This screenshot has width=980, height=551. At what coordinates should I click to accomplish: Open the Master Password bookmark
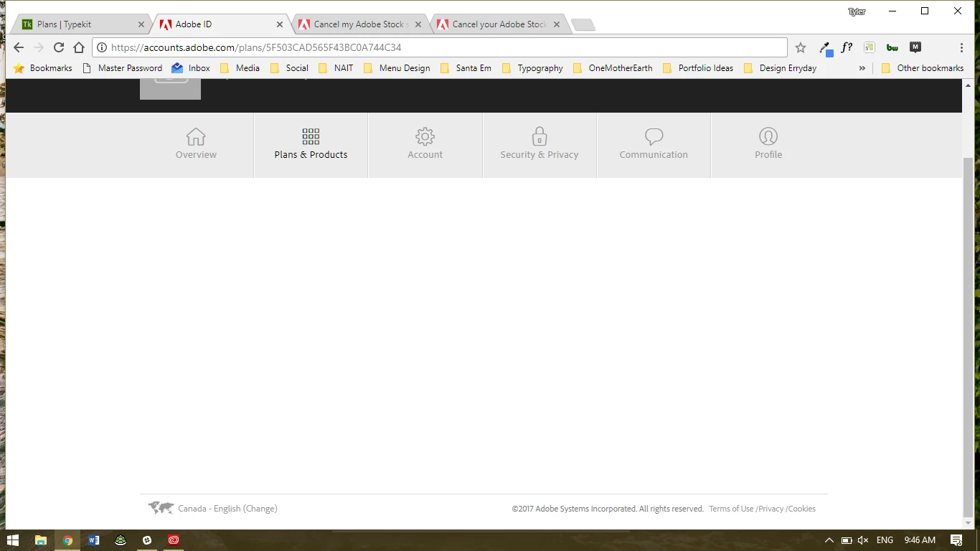(123, 68)
